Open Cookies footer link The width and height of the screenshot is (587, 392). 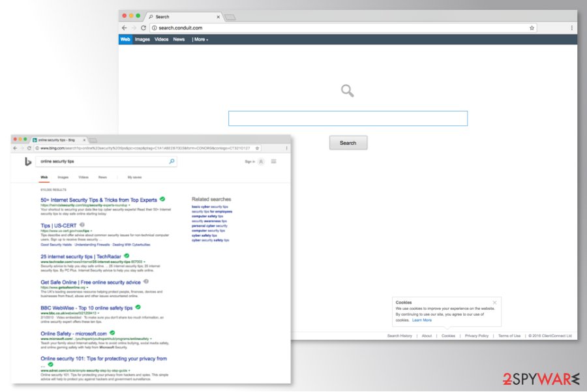point(448,336)
